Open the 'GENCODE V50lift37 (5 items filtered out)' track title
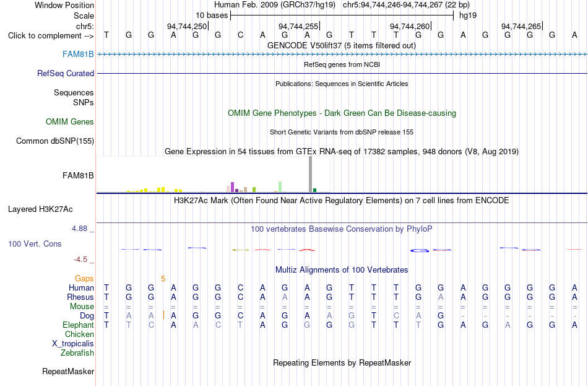588x386 pixels. [341, 45]
